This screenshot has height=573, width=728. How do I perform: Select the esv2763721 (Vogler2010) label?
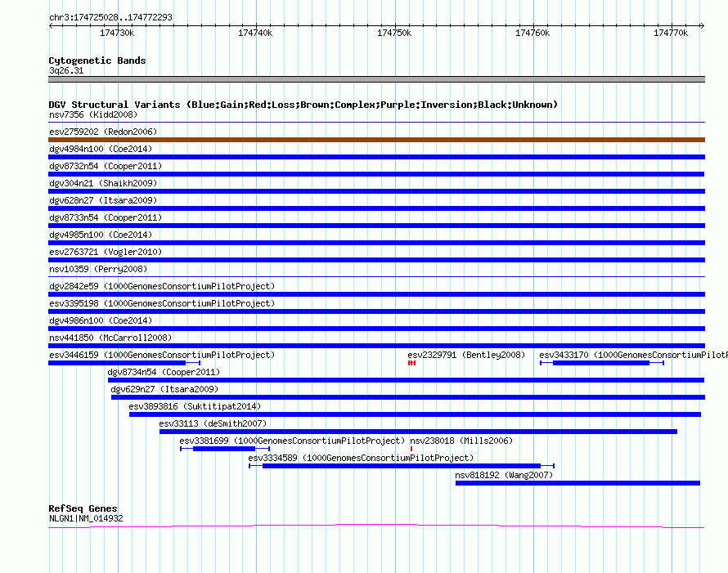106,252
